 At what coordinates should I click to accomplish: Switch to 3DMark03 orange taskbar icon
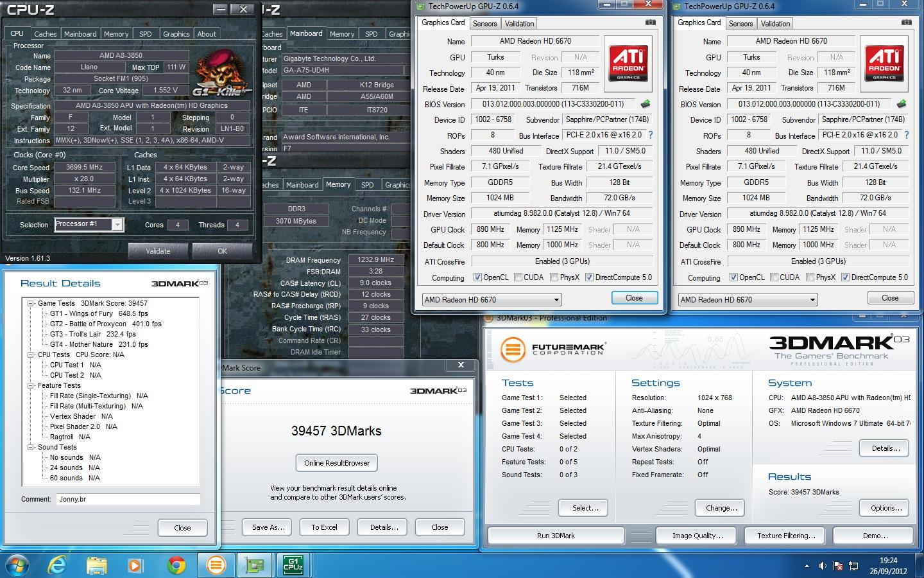pyautogui.click(x=216, y=565)
